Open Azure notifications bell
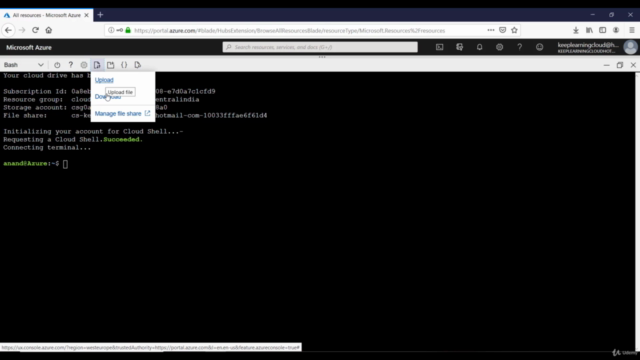The image size is (640, 360). [x=480, y=47]
